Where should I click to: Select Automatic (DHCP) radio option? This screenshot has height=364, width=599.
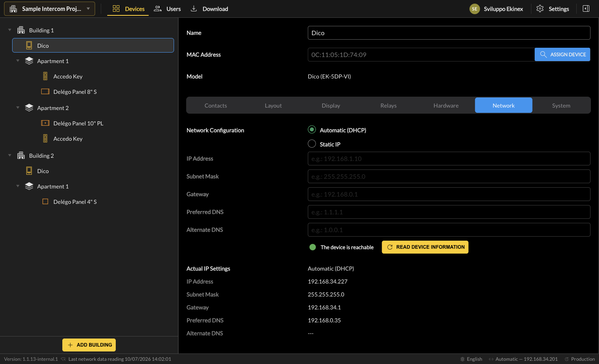312,129
